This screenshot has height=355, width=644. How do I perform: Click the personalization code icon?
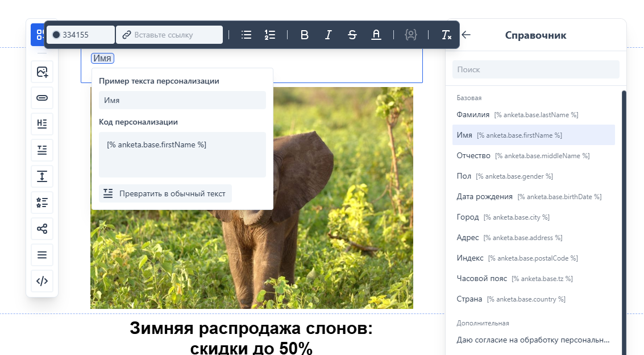point(411,35)
